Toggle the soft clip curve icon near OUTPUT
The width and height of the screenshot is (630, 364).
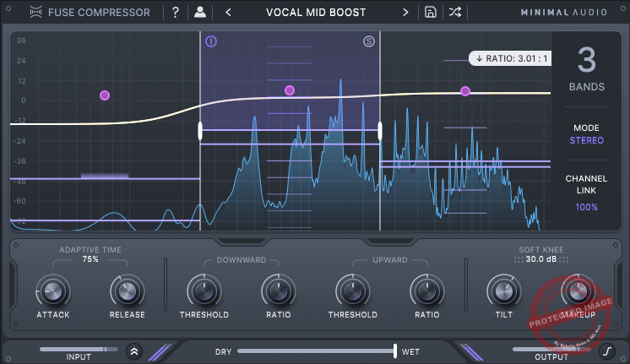coord(607,351)
